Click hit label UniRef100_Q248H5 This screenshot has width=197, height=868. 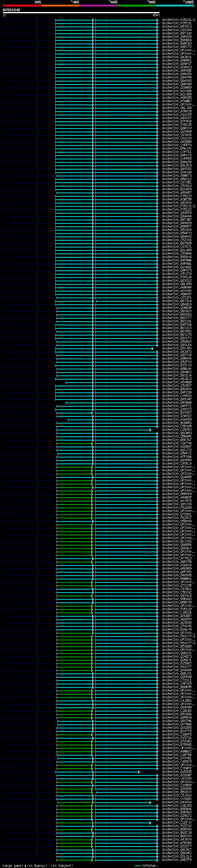point(177,477)
